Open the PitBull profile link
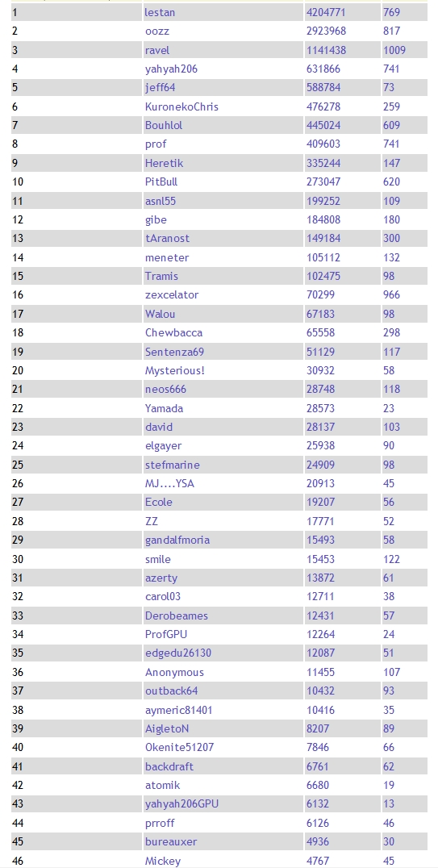The width and height of the screenshot is (438, 868). pyautogui.click(x=161, y=182)
